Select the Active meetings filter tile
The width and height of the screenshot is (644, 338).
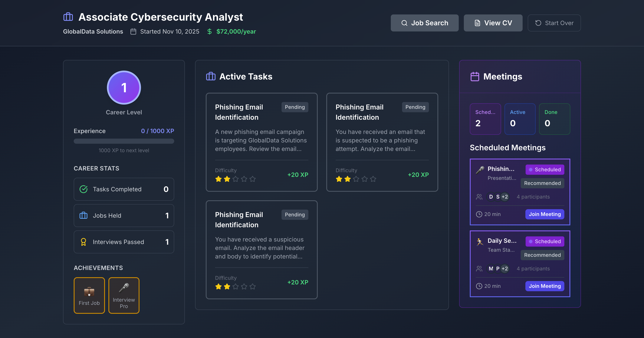pos(520,119)
